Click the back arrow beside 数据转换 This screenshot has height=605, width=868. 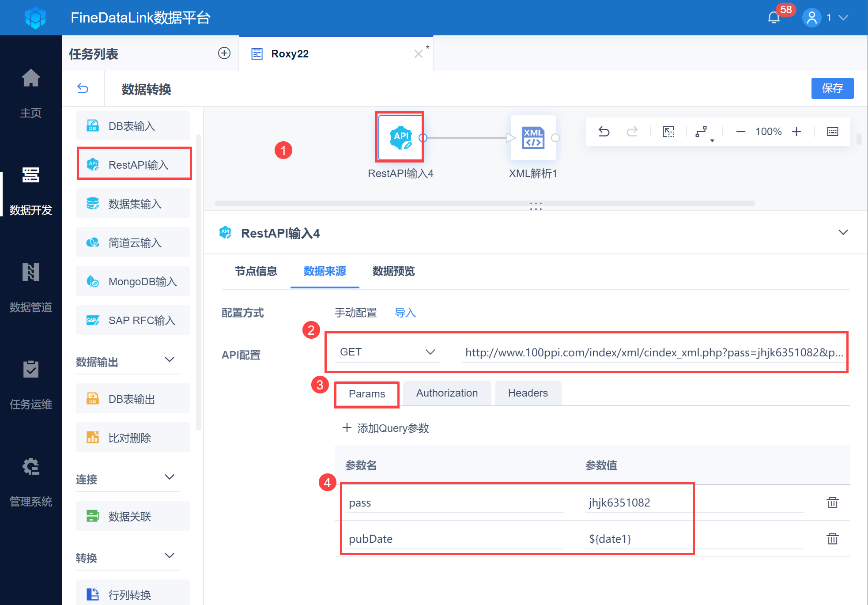(83, 88)
